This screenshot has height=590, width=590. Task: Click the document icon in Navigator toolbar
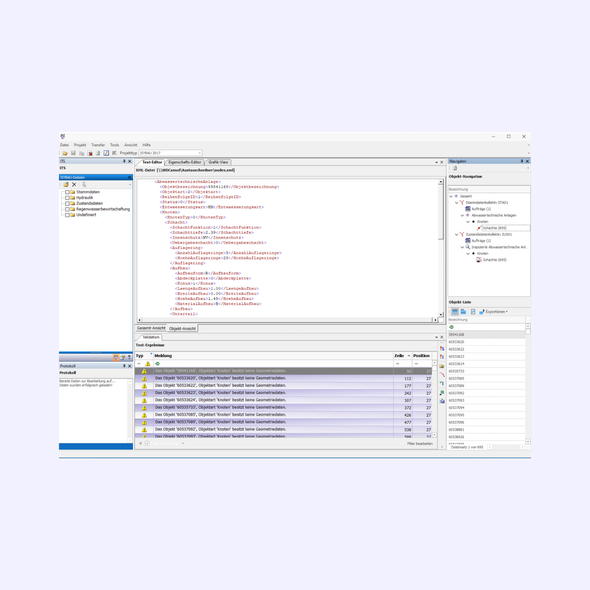[455, 168]
